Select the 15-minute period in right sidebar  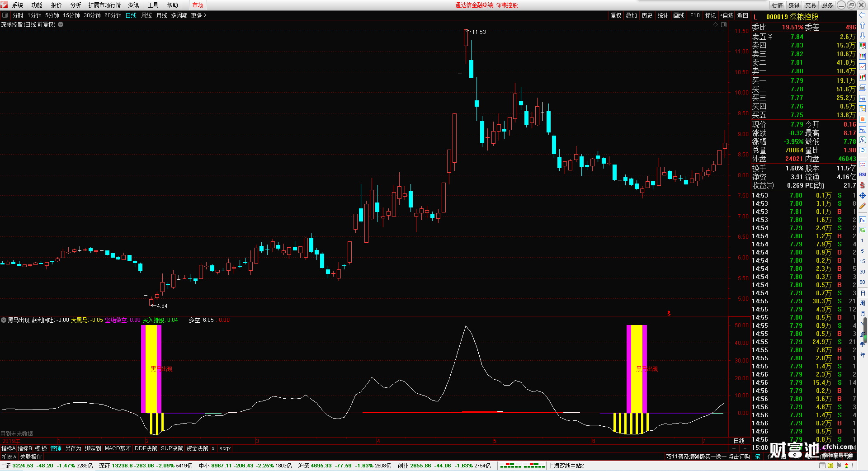click(863, 261)
